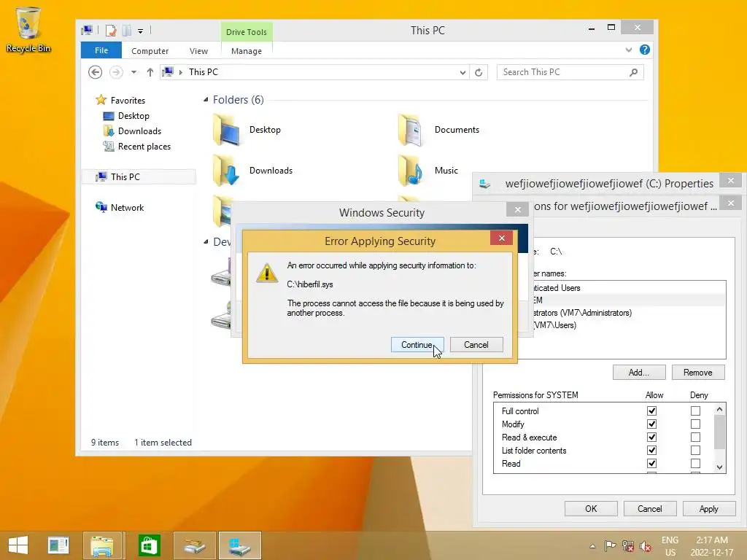The image size is (747, 560).
Task: Open the View ribbon tab
Action: (x=198, y=50)
